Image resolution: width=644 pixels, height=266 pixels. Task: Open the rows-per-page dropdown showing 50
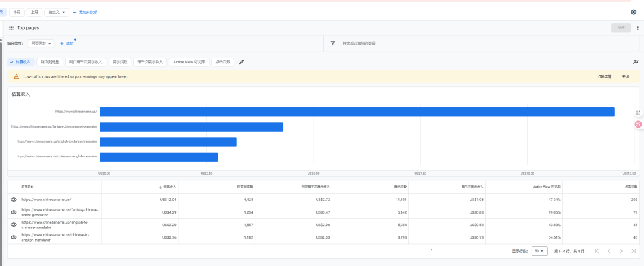(540, 251)
